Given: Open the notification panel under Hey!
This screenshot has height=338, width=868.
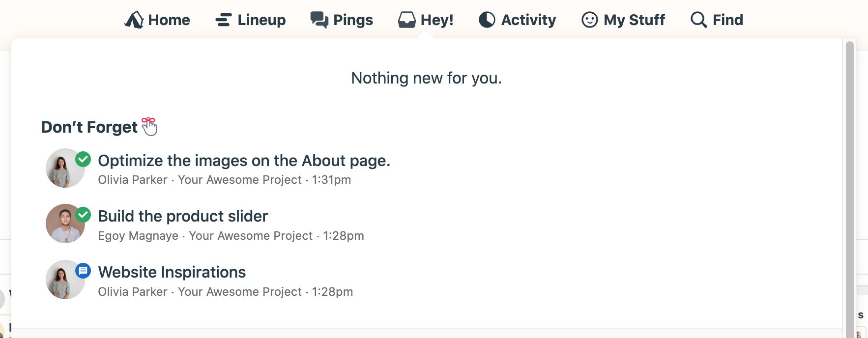Looking at the screenshot, I should click(426, 20).
